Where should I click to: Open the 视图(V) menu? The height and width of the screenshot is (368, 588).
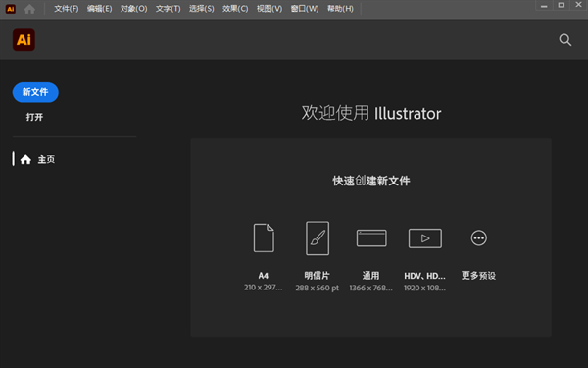tap(269, 9)
